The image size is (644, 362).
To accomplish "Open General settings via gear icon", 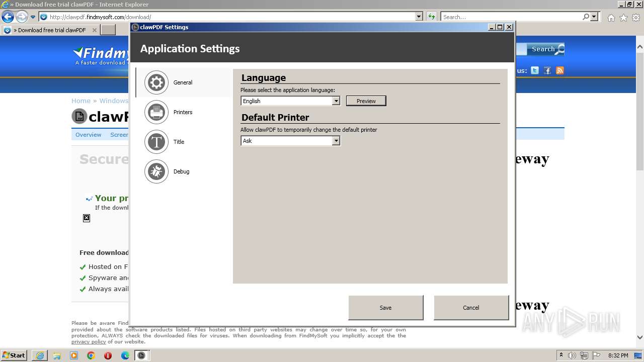I will [156, 82].
